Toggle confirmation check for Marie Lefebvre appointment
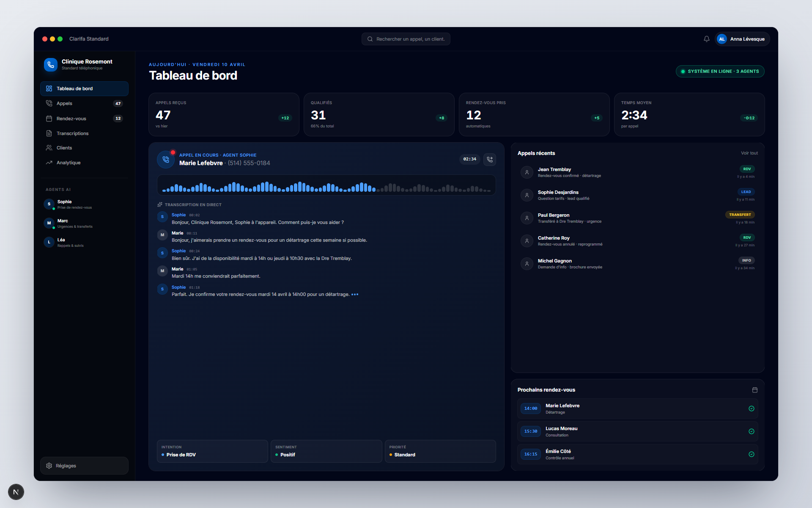Viewport: 812px width, 508px height. pos(752,409)
